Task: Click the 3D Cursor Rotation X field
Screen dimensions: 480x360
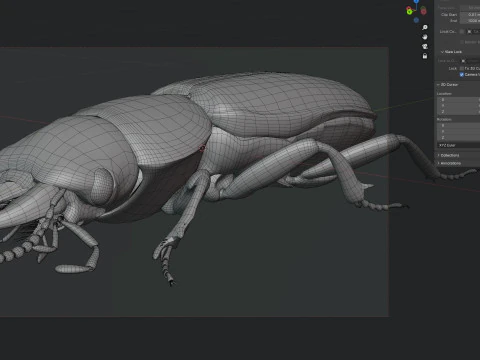Action: 458,126
